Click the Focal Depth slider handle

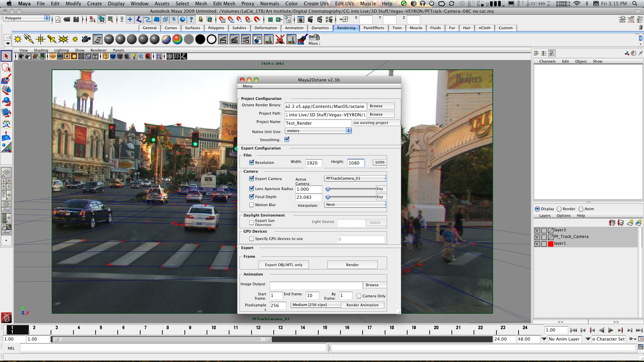328,197
